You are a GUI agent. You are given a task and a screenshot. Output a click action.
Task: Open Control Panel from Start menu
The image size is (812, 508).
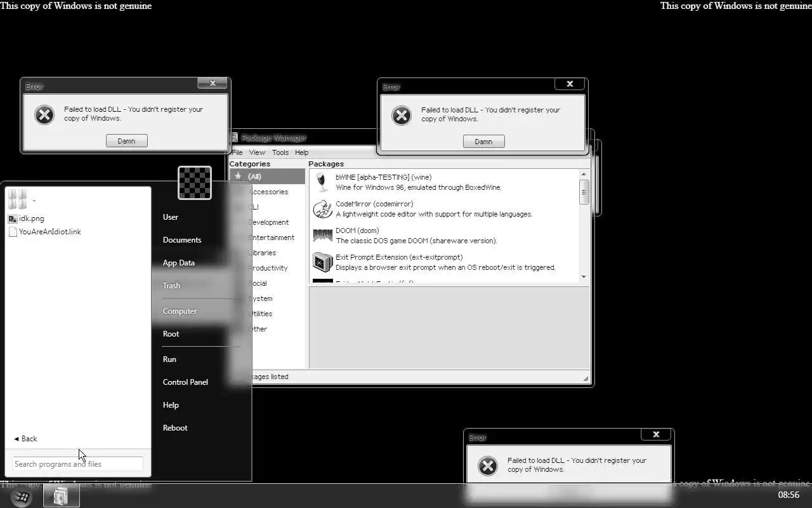click(x=185, y=382)
